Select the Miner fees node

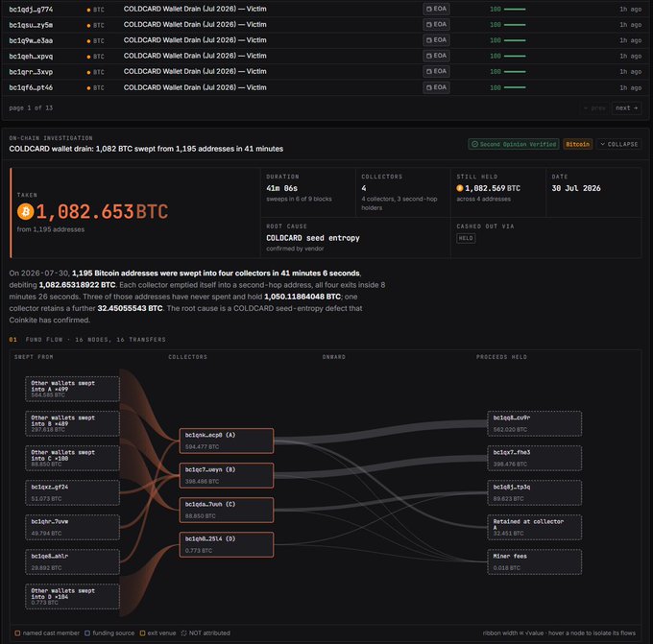[535, 561]
